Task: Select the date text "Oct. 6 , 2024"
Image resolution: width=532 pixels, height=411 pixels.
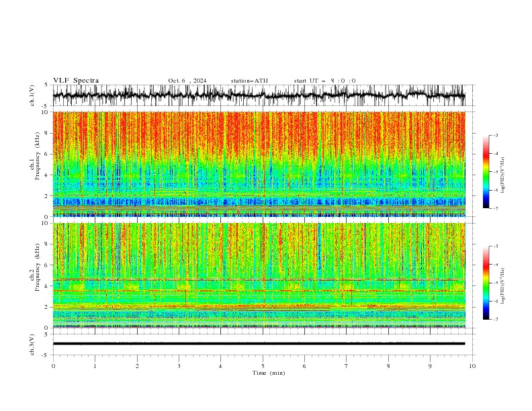Action: tap(187, 81)
